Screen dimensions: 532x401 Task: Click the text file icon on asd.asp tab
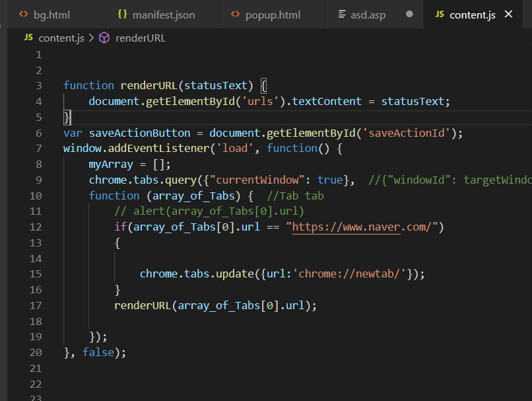[342, 15]
